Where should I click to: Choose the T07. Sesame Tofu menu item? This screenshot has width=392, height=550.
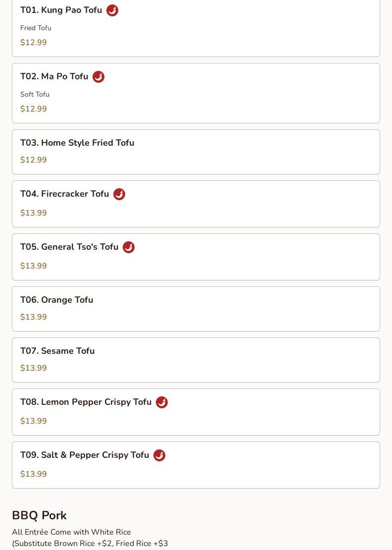pyautogui.click(x=196, y=360)
